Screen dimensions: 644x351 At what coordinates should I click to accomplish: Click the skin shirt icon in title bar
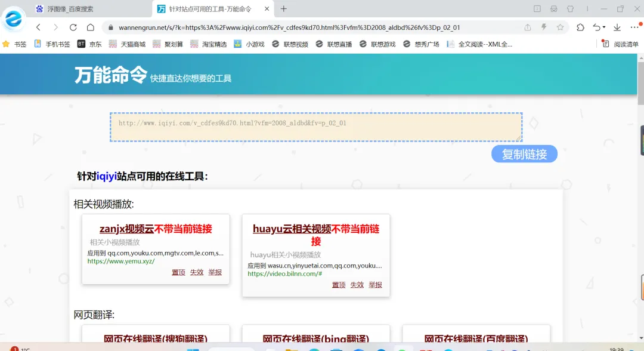570,8
